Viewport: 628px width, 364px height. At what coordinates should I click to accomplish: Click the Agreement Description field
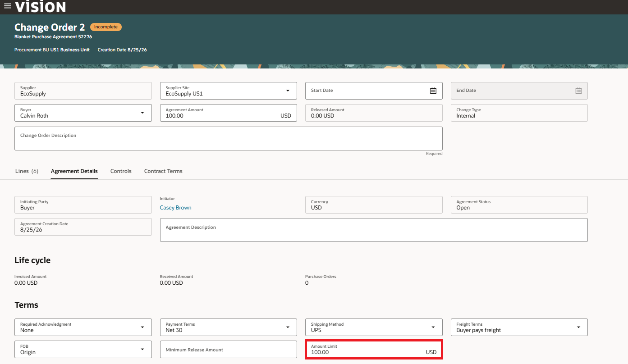pyautogui.click(x=374, y=230)
